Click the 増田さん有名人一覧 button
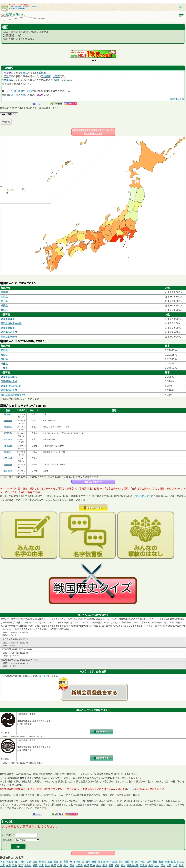The width and height of the screenshot is (186, 868). [93, 482]
